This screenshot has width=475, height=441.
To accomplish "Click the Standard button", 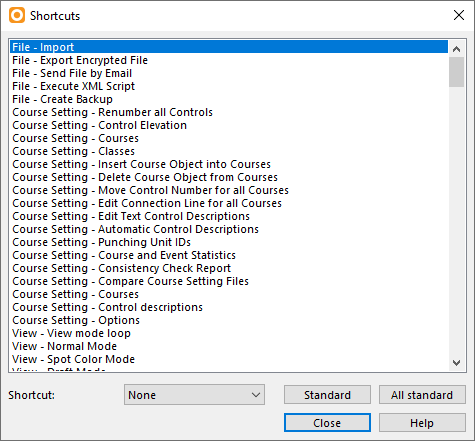I will pos(327,395).
